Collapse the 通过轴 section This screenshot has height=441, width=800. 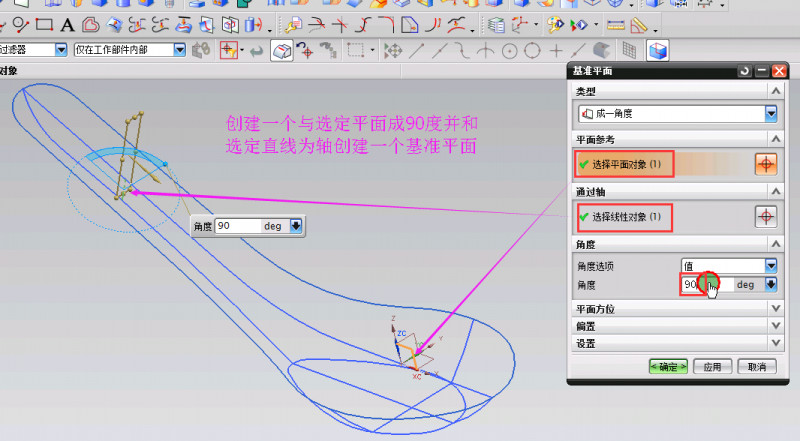click(x=776, y=191)
